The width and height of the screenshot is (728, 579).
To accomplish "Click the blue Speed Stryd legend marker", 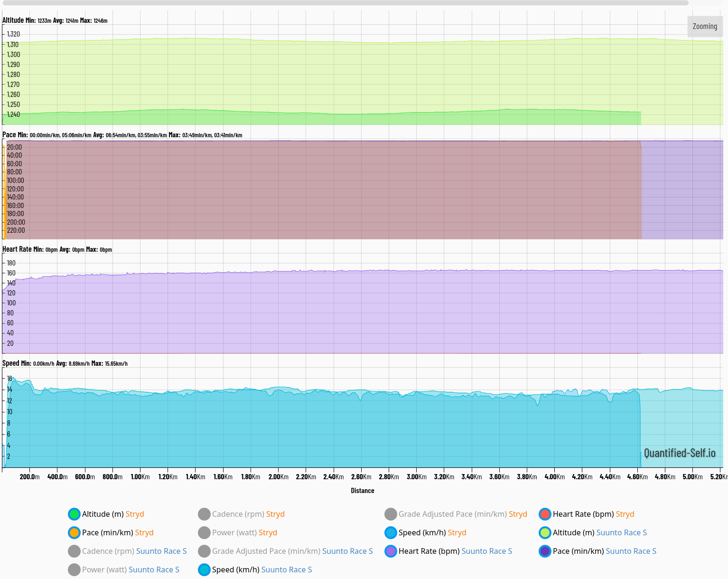I will point(391,532).
